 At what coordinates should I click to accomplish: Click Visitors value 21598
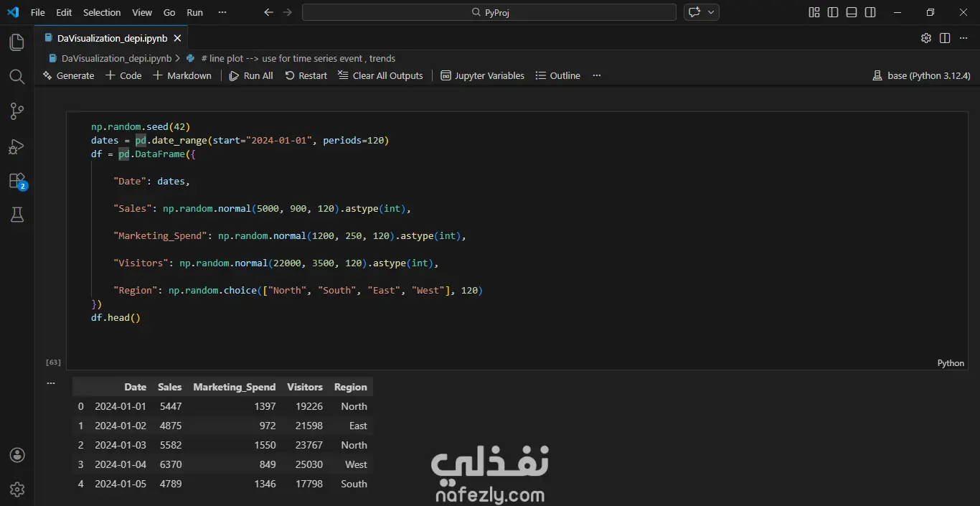309,426
